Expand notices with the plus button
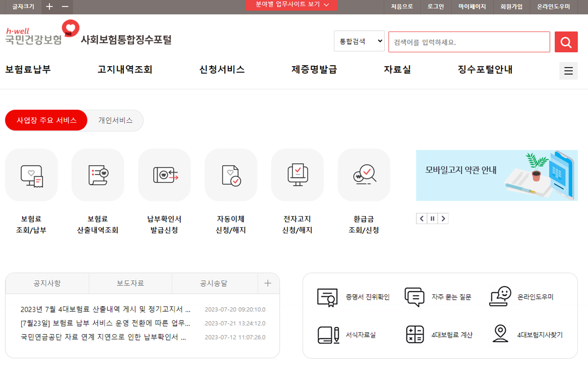588x368 pixels. pos(268,283)
